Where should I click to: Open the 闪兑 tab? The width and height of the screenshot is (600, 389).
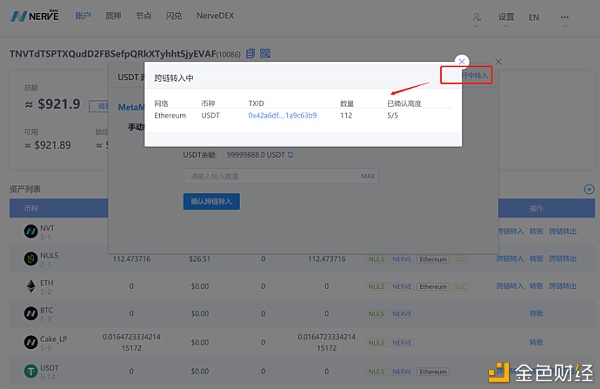pyautogui.click(x=174, y=16)
